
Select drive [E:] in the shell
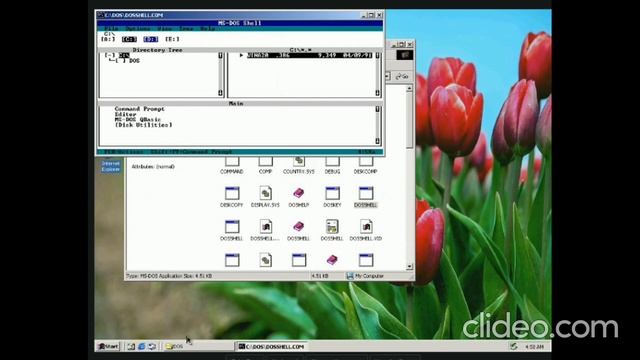(x=172, y=39)
